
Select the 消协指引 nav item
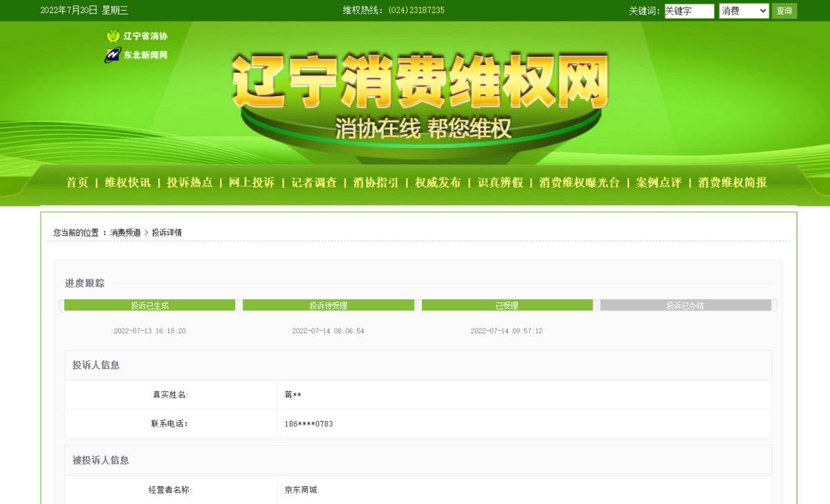(x=374, y=183)
